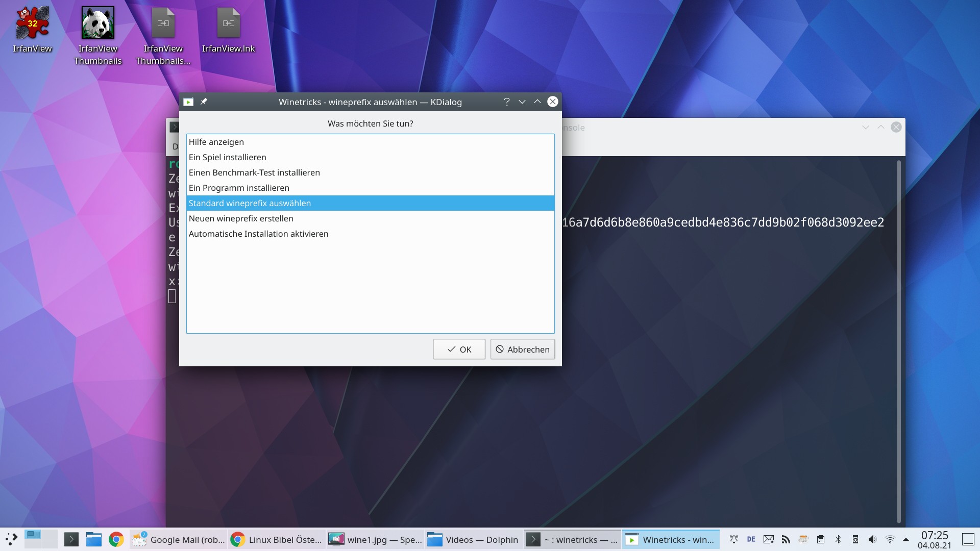Cancel the dialog with Abbrechen

[x=522, y=349]
